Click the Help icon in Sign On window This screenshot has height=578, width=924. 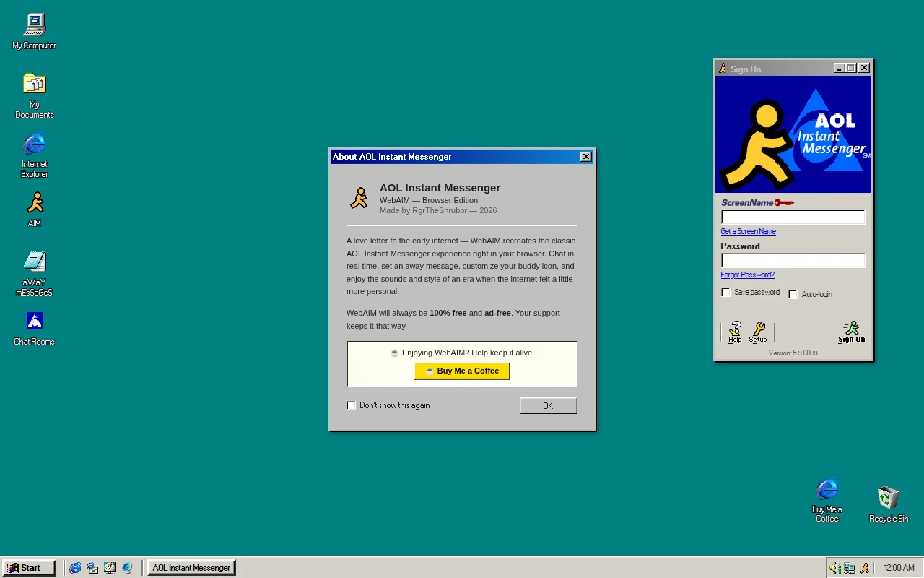(x=735, y=332)
